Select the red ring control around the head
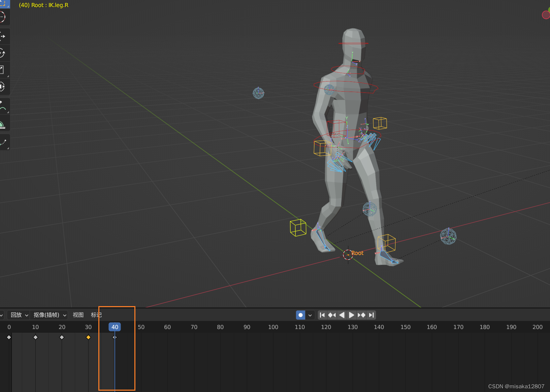The height and width of the screenshot is (392, 550). [353, 43]
